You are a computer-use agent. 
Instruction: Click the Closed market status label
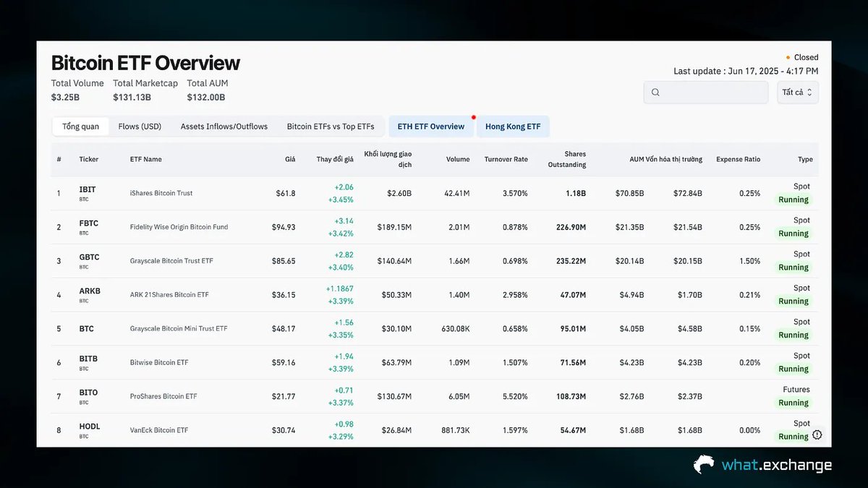tap(807, 57)
